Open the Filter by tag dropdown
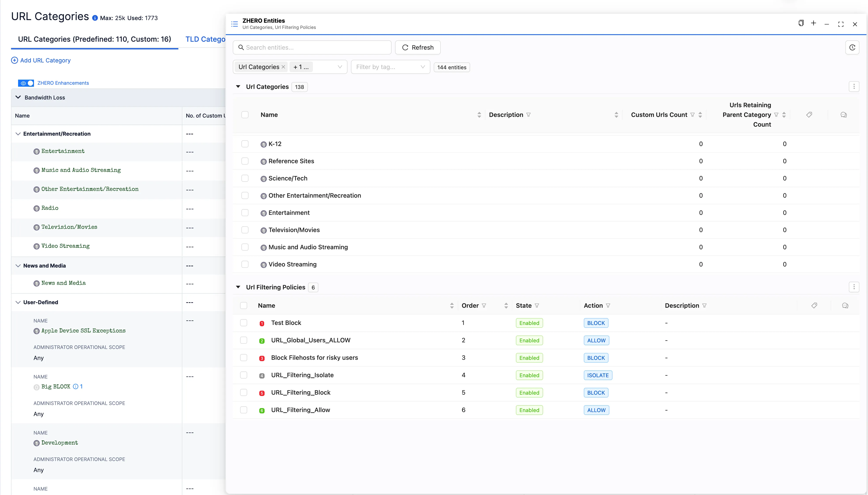Viewport: 868px width, 495px height. [x=390, y=67]
